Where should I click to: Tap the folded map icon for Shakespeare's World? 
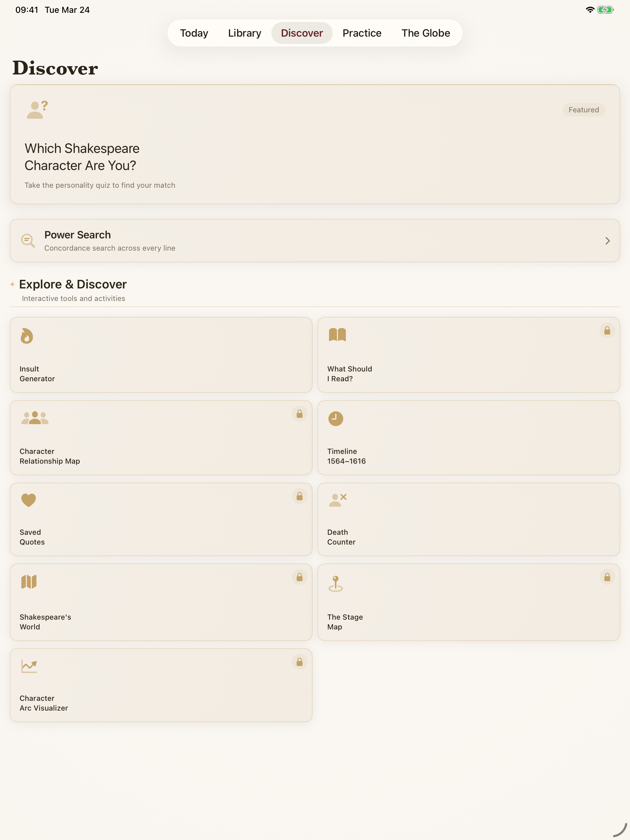point(29,581)
